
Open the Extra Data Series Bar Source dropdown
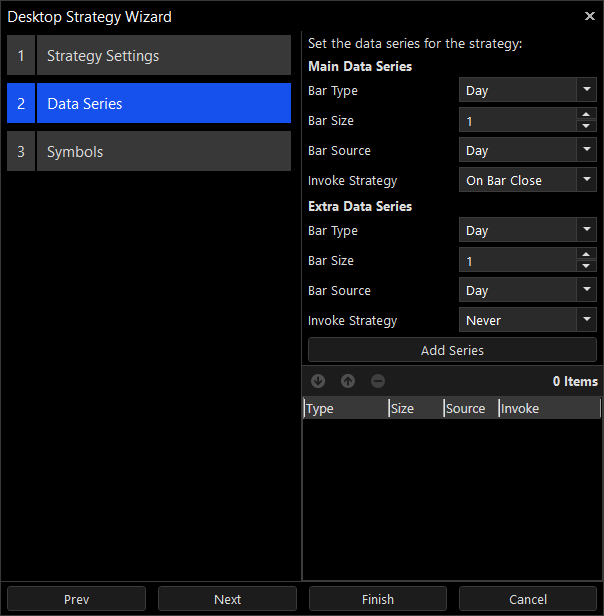pos(527,291)
